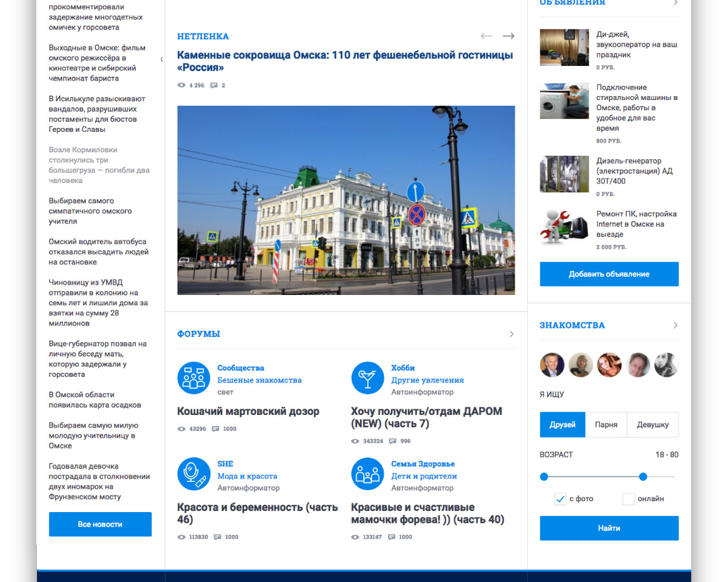The height and width of the screenshot is (582, 728).
Task: Open Другие увлечения forum link
Action: (x=428, y=380)
